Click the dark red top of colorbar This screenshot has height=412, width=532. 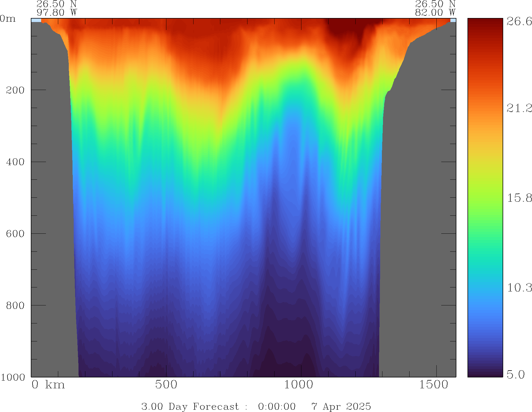click(x=485, y=23)
